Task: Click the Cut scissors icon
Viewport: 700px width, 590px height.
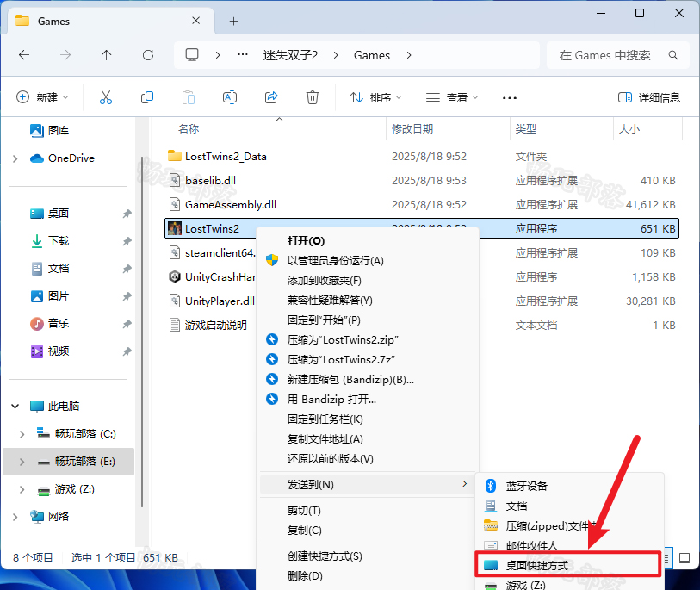Action: [x=106, y=97]
